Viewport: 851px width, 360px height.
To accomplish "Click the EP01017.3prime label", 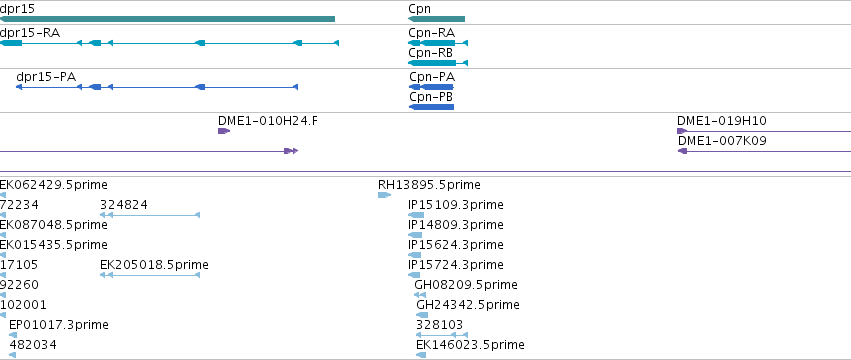I will (x=59, y=325).
